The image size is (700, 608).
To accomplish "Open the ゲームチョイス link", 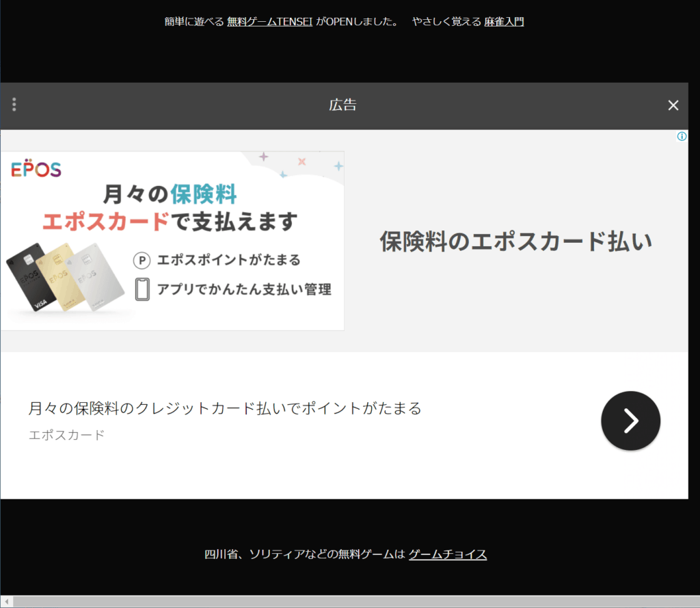I will 448,555.
